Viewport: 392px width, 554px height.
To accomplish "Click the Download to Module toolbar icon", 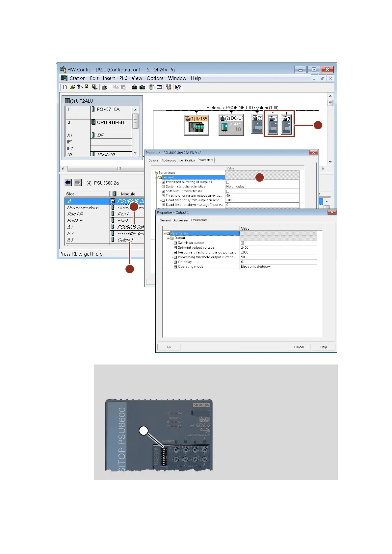I will (135, 87).
